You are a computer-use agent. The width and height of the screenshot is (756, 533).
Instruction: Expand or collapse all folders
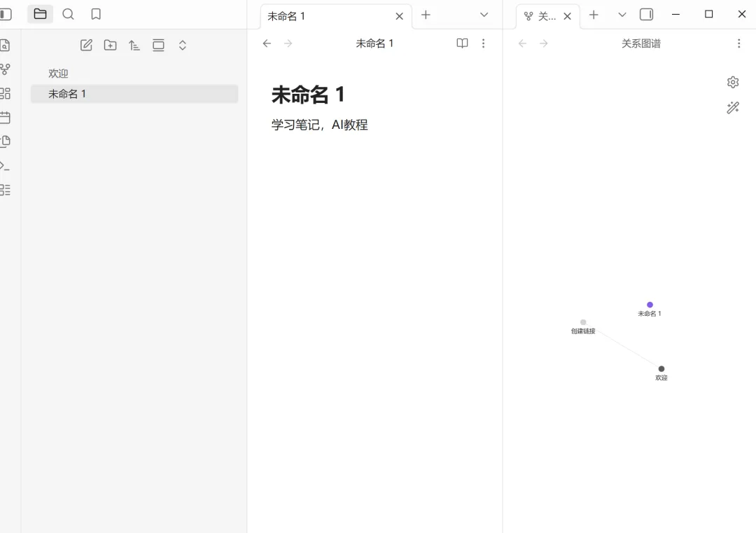pos(182,46)
